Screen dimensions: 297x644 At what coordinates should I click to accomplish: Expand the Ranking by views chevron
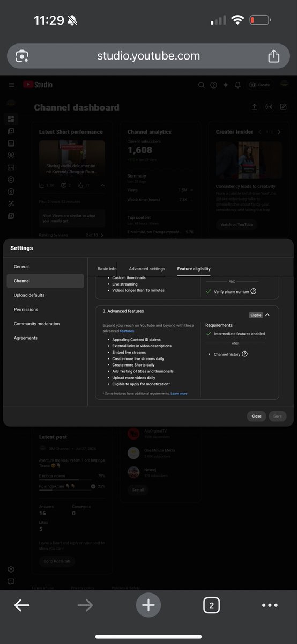click(102, 235)
